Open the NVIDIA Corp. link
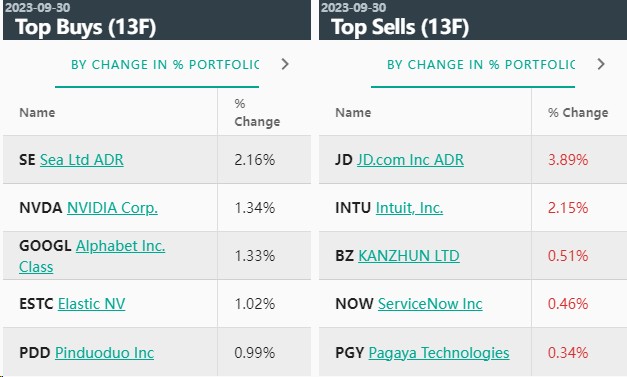The height and width of the screenshot is (377, 627). pyautogui.click(x=112, y=208)
